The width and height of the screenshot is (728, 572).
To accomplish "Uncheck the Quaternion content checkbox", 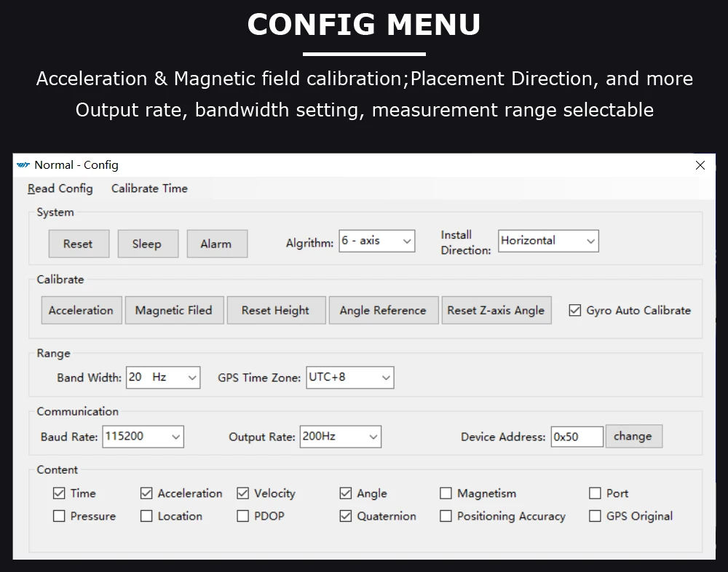I will (346, 516).
